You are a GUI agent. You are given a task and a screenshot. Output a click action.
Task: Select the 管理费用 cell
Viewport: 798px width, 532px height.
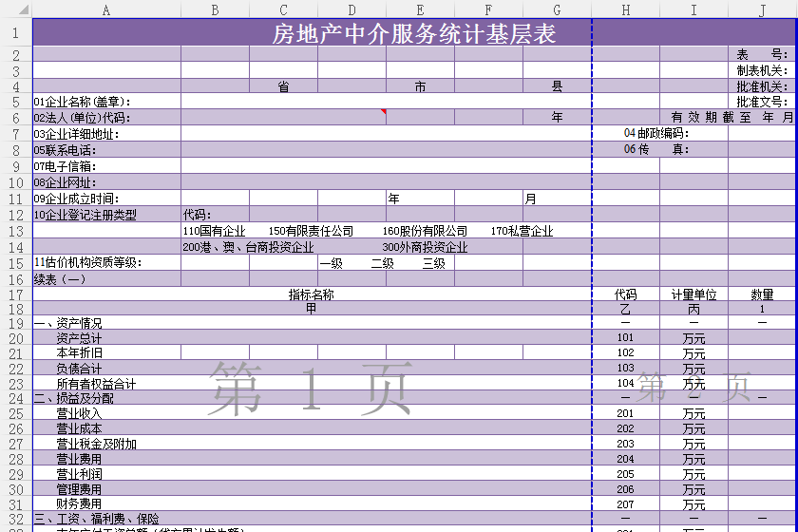click(x=80, y=489)
